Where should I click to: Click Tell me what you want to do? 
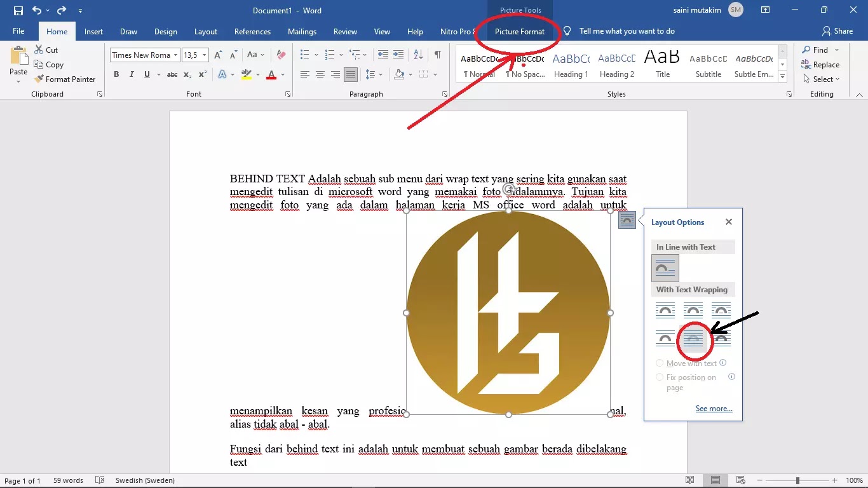[x=627, y=31]
